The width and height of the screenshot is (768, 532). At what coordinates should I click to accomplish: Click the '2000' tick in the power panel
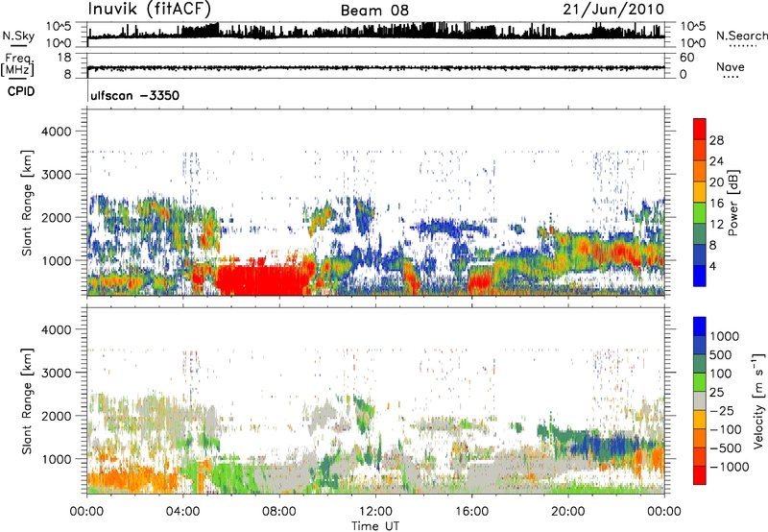(56, 217)
